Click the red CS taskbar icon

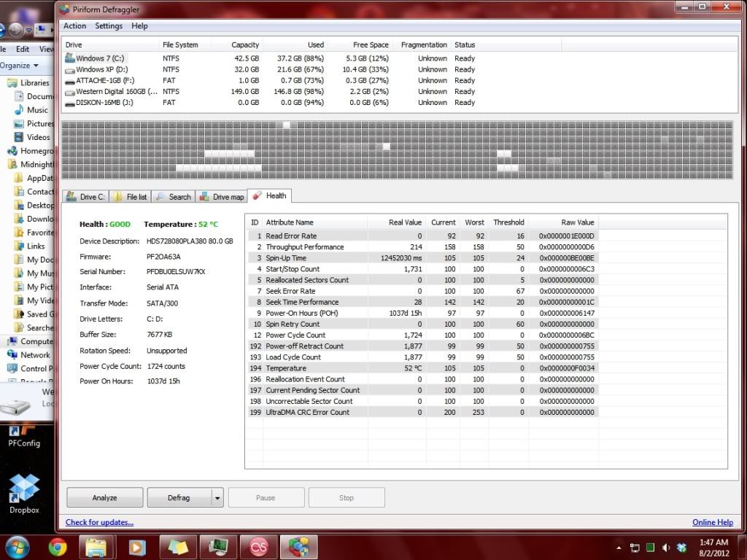tap(259, 547)
